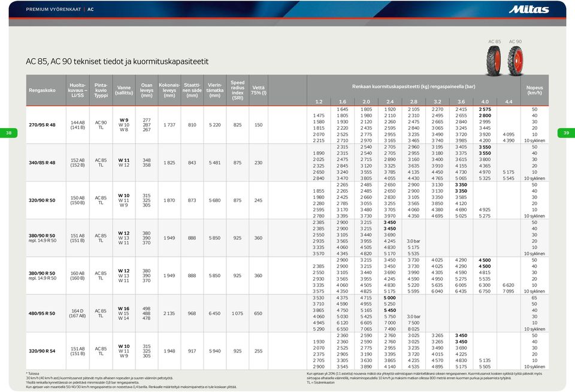Screen dimensions: 575x392
Task: Select the 2.4 bar pressure column header
Action: point(390,102)
